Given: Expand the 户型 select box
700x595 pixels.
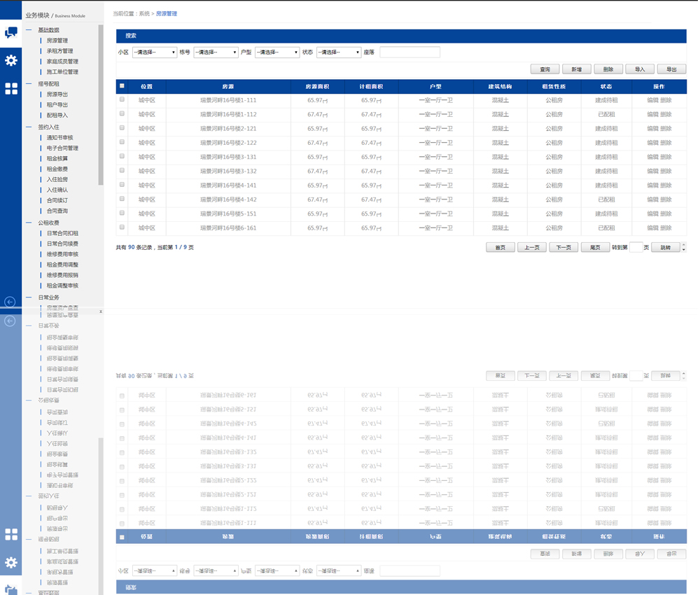Looking at the screenshot, I should pyautogui.click(x=276, y=52).
